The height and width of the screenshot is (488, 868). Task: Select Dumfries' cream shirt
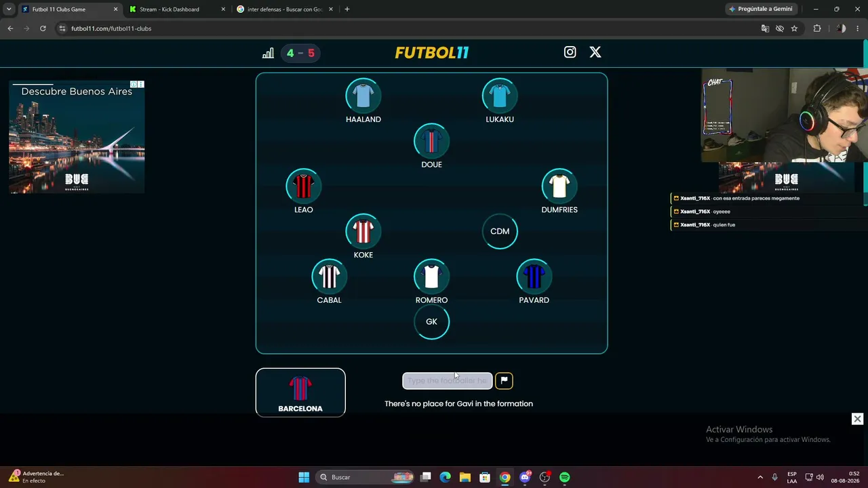pyautogui.click(x=559, y=186)
